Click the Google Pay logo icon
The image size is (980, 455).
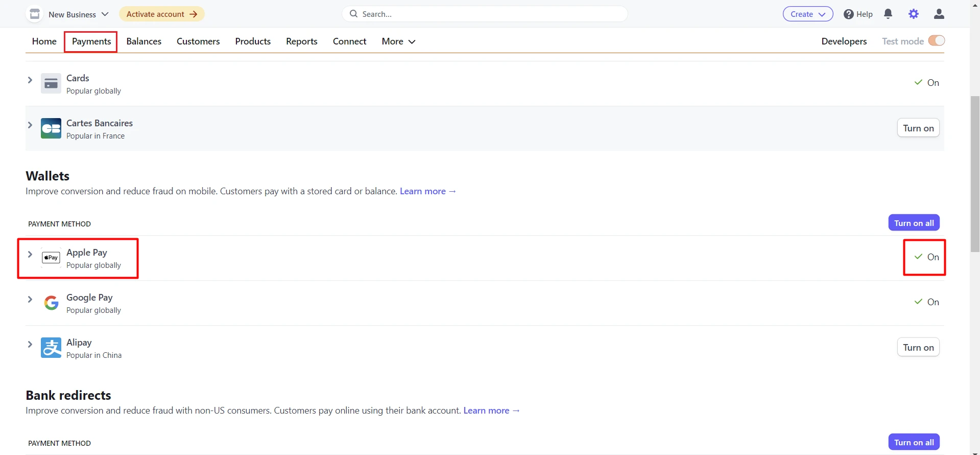pos(51,303)
